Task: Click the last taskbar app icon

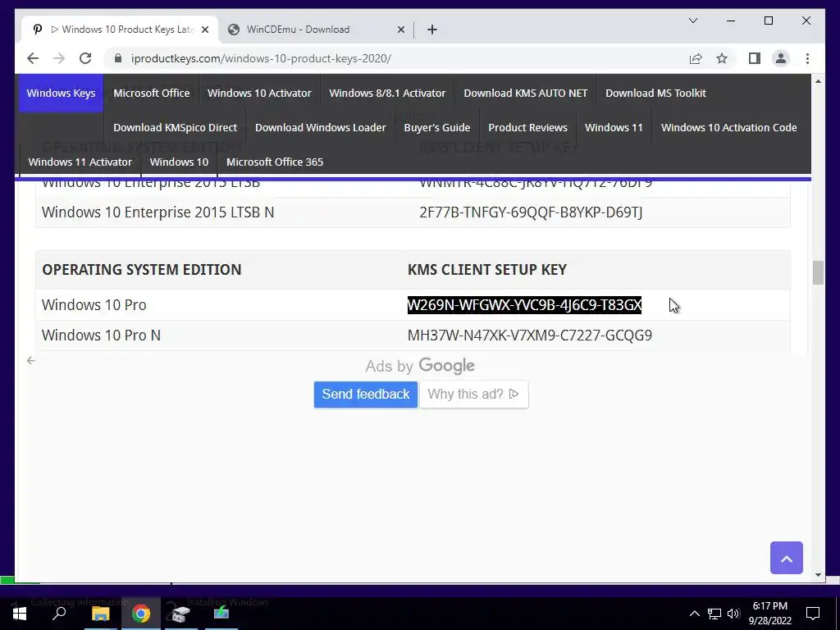Action: pyautogui.click(x=221, y=614)
